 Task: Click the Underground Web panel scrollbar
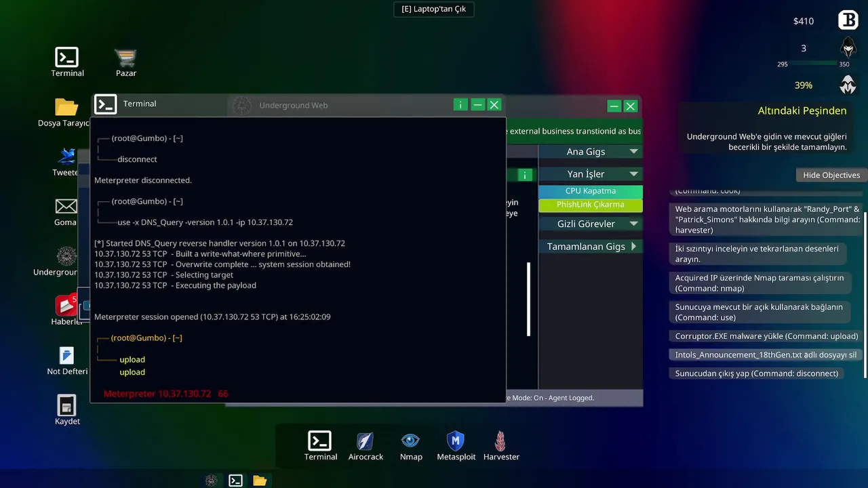529,299
